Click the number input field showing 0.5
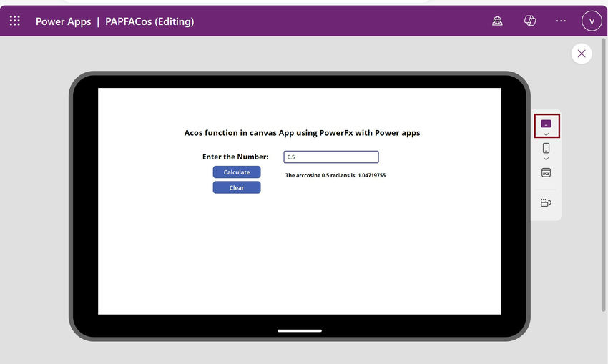The image size is (608, 364). 331,157
